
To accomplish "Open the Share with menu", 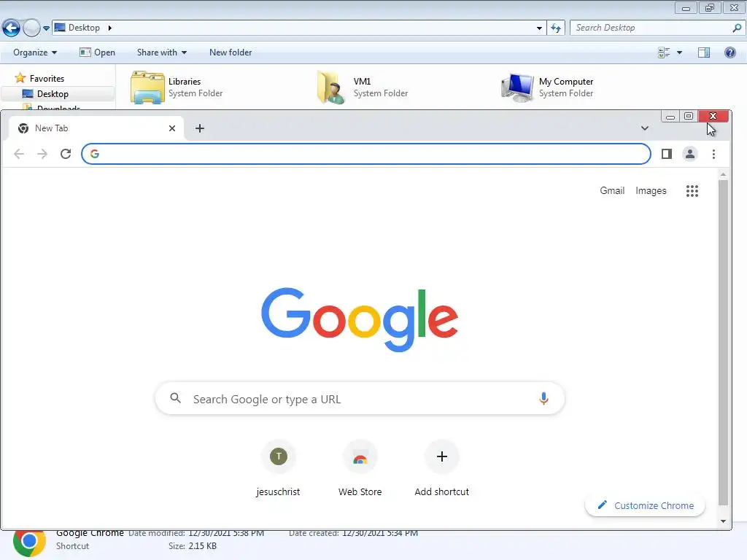I will [x=161, y=52].
